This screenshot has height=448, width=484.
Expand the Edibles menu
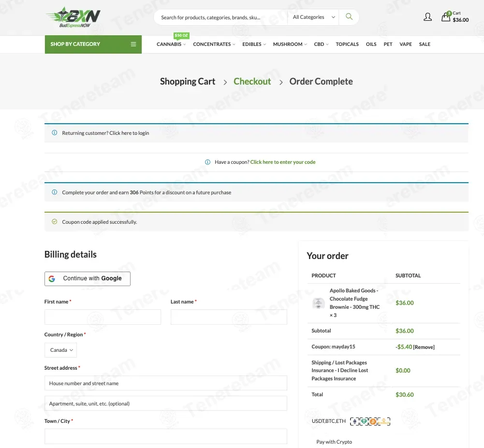coord(254,44)
